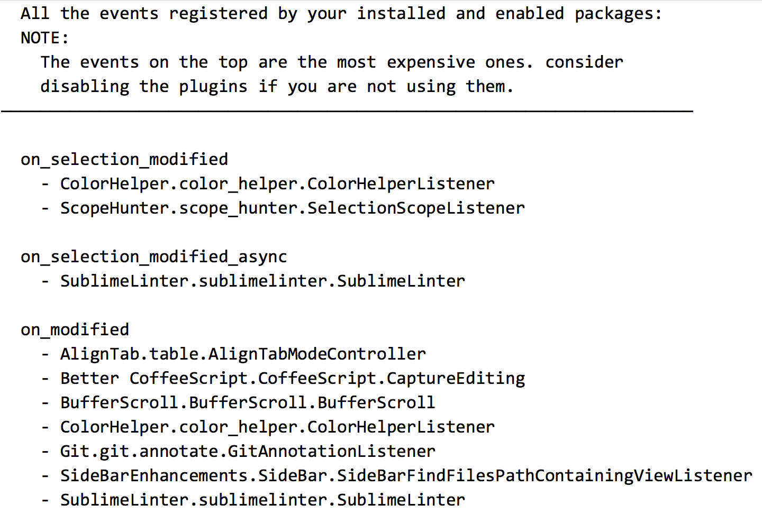Screen dimensions: 762x532
Task: Click ColorHelperListener entry under on_modified
Action: (x=277, y=427)
